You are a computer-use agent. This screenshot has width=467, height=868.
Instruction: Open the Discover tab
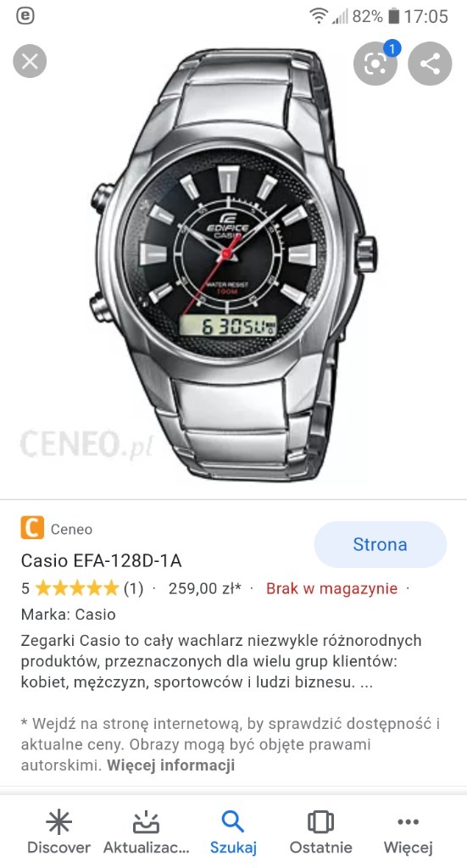coord(58,832)
